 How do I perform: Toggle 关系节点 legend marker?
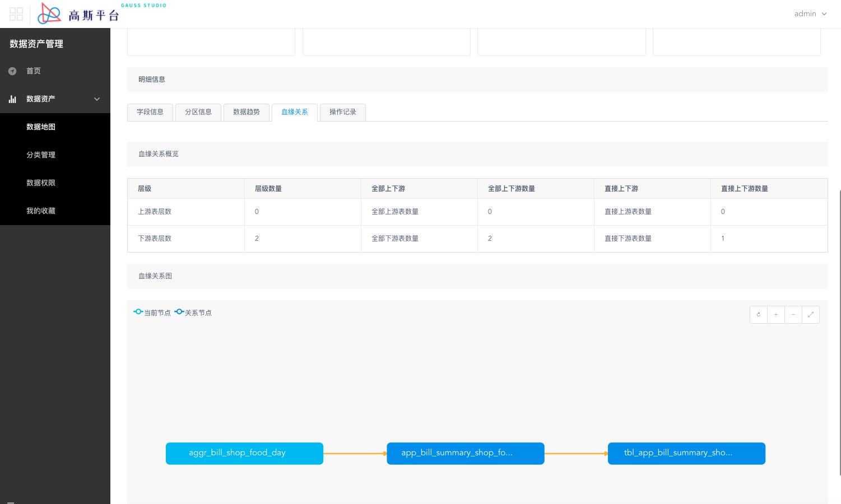(179, 312)
